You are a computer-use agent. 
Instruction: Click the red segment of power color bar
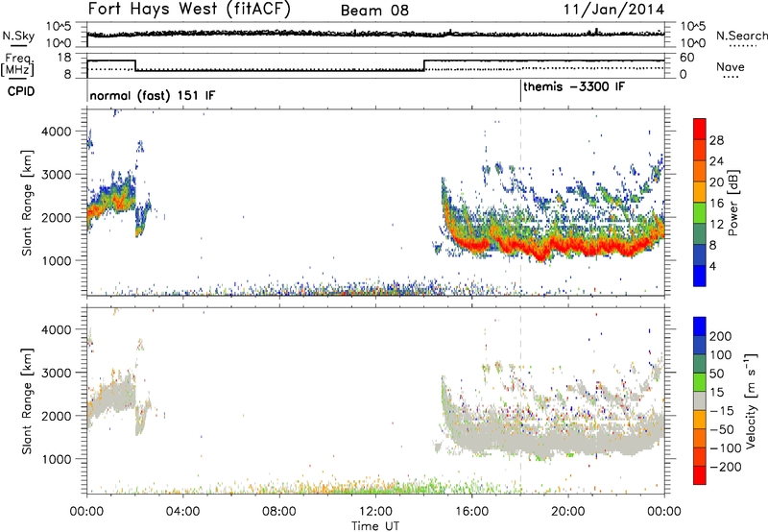tap(700, 129)
